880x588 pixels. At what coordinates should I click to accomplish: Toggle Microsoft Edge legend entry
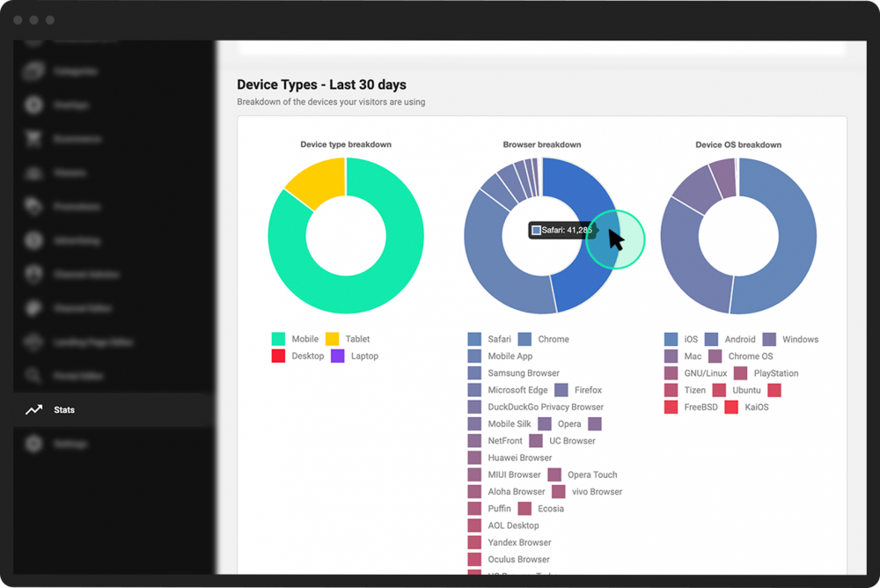coord(508,390)
